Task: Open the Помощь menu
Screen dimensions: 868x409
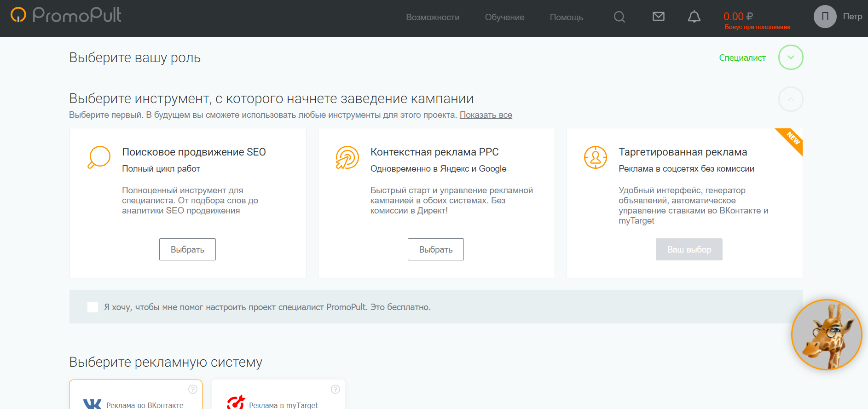Action: click(x=566, y=17)
